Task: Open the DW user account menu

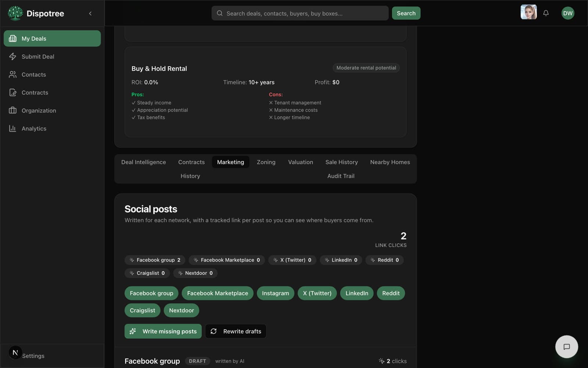Action: click(x=568, y=13)
